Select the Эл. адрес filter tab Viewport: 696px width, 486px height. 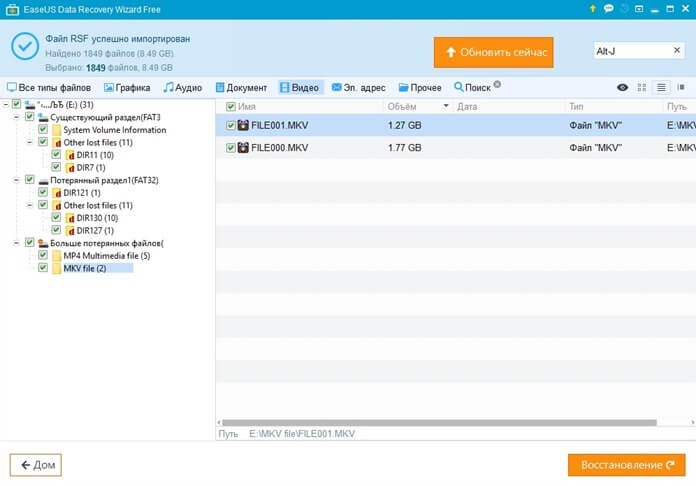(x=359, y=87)
